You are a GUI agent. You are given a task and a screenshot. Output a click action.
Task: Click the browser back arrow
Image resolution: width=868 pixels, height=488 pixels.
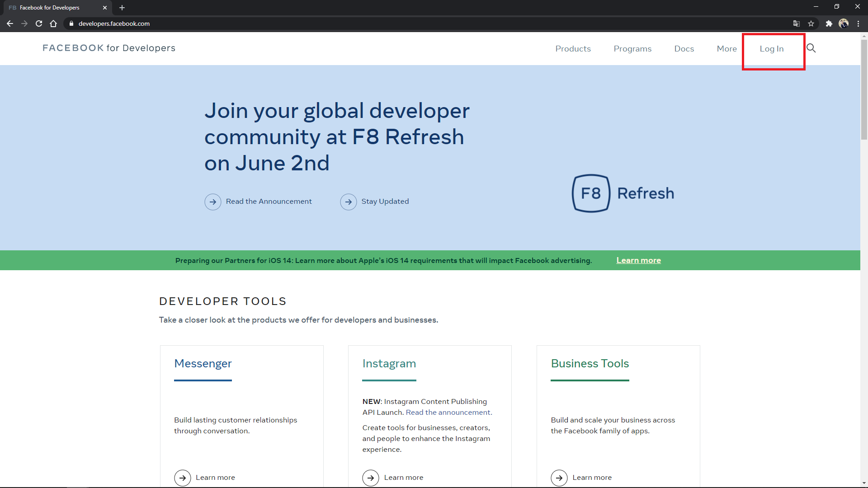tap(10, 23)
